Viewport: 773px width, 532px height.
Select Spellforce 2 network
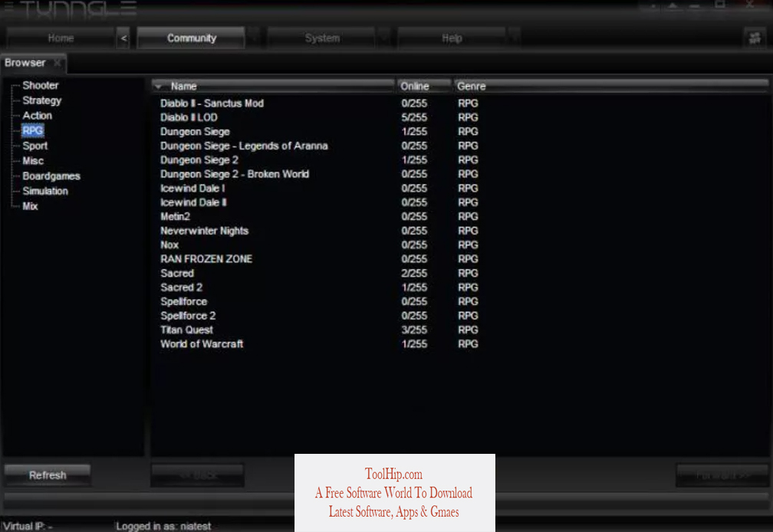(x=188, y=316)
